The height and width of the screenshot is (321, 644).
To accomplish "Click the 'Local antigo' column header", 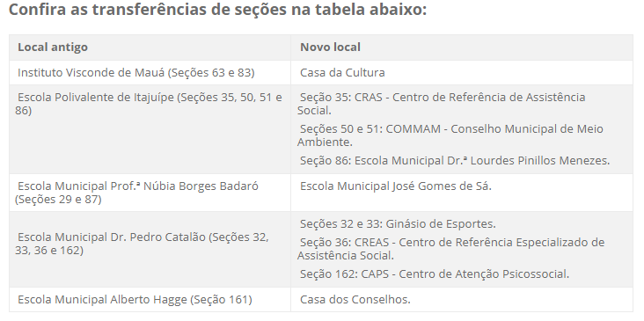I will 150,47.
